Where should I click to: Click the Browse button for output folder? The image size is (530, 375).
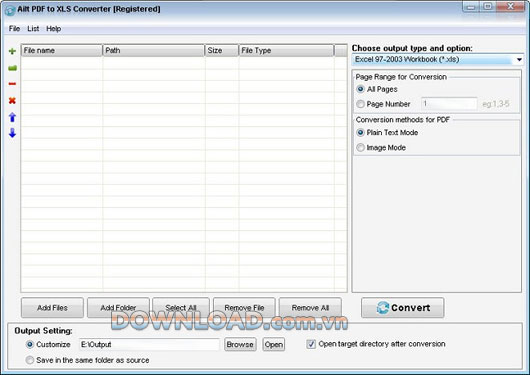(x=240, y=344)
